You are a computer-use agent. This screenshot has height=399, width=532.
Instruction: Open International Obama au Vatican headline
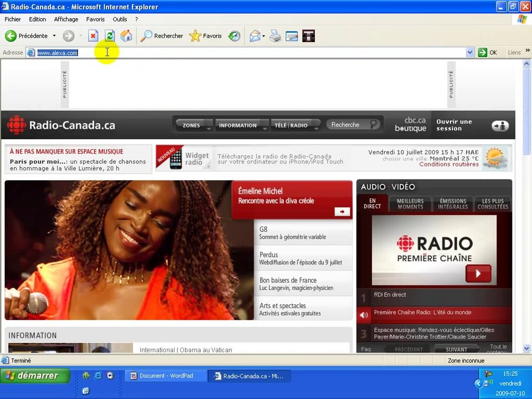pos(186,350)
